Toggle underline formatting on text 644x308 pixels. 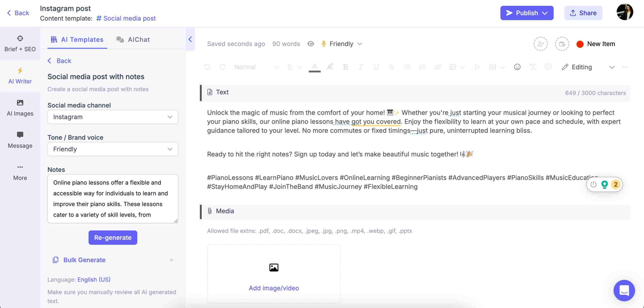[375, 67]
